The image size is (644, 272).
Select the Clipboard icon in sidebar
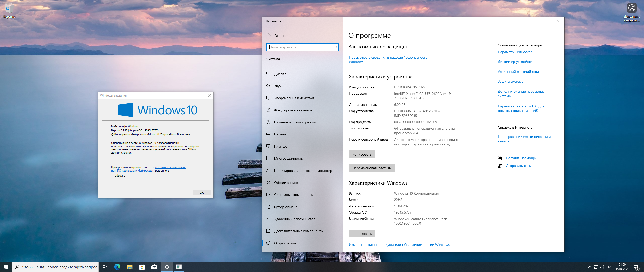(x=268, y=207)
